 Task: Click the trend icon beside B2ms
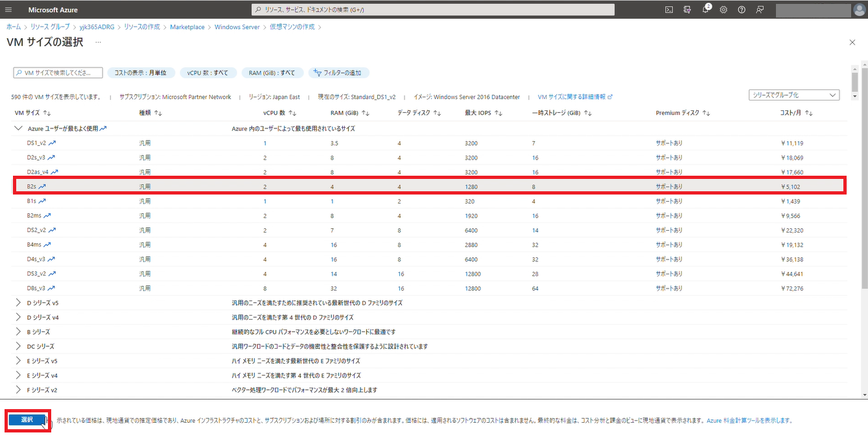click(47, 215)
